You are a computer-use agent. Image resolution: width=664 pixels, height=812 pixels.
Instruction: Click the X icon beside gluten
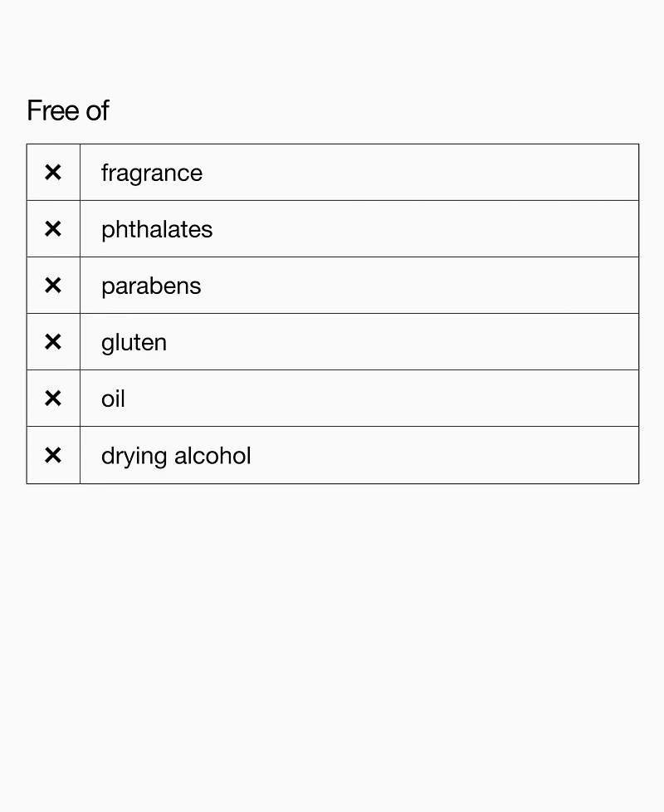53,342
